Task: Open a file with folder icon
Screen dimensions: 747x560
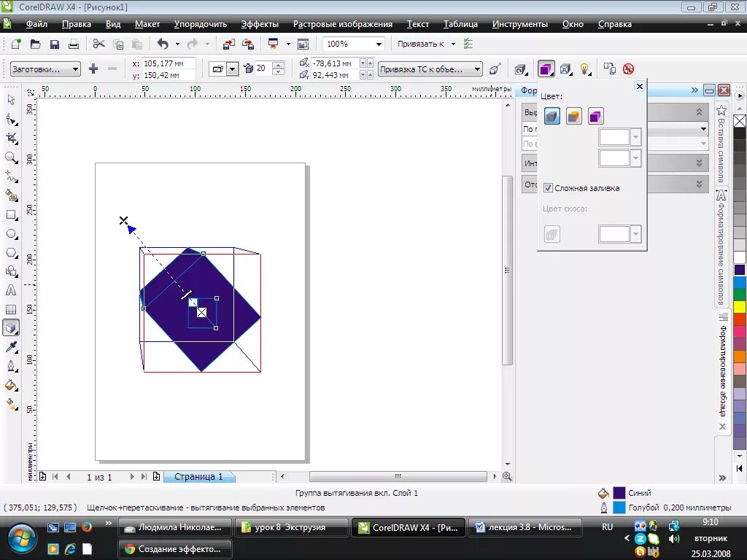Action: pos(35,44)
